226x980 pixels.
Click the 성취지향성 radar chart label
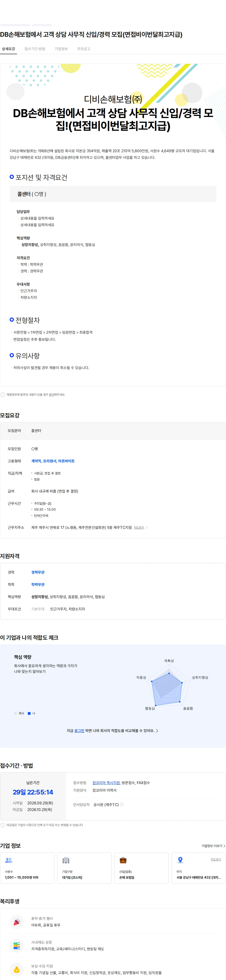tap(200, 678)
